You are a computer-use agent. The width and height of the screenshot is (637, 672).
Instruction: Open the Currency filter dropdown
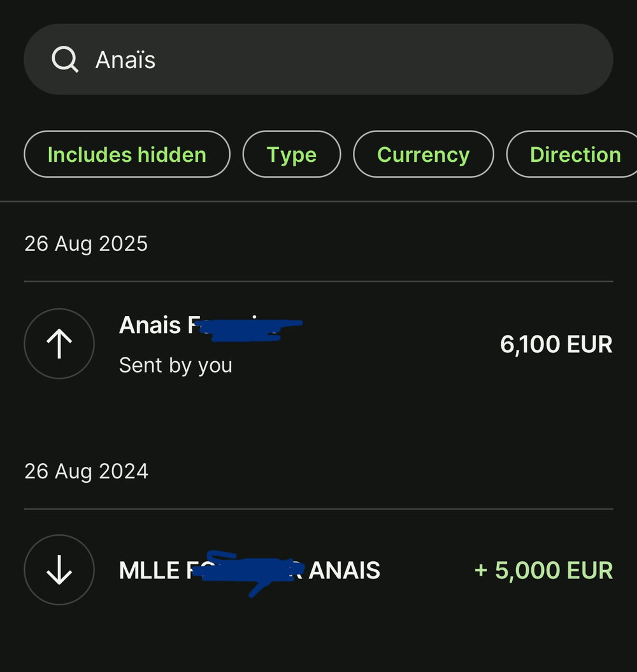click(x=423, y=154)
